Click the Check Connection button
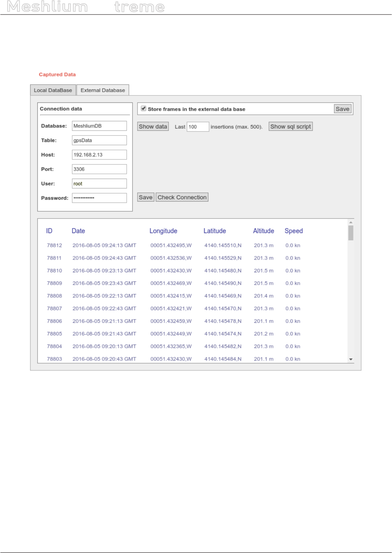The height and width of the screenshot is (553, 392). 182,197
